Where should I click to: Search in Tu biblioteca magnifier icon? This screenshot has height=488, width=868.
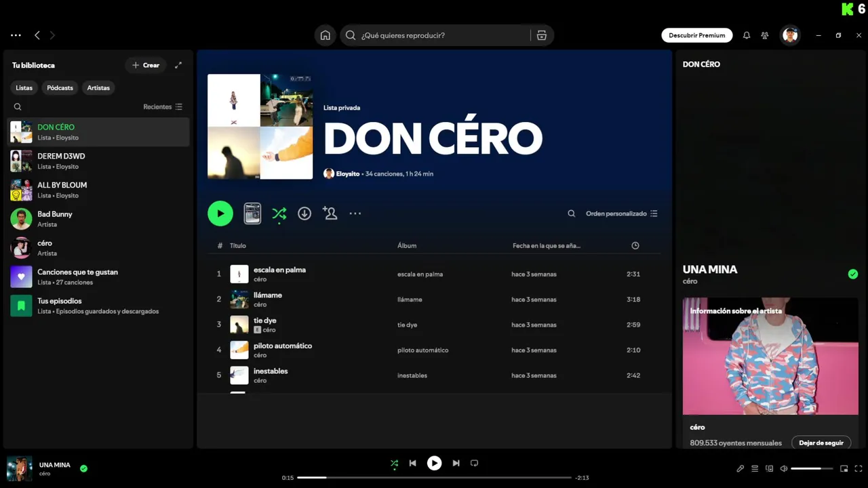tap(18, 106)
